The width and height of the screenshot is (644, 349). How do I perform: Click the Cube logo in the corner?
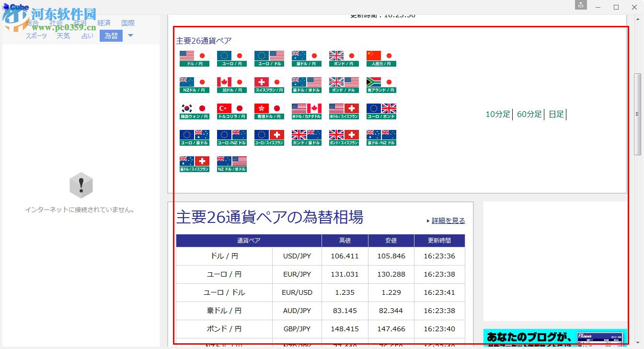[16, 7]
